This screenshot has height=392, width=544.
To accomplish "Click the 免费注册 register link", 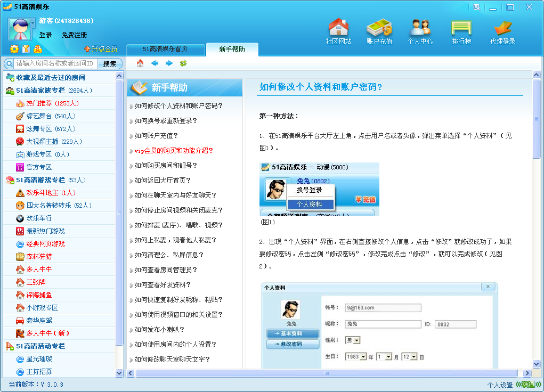I will (74, 35).
